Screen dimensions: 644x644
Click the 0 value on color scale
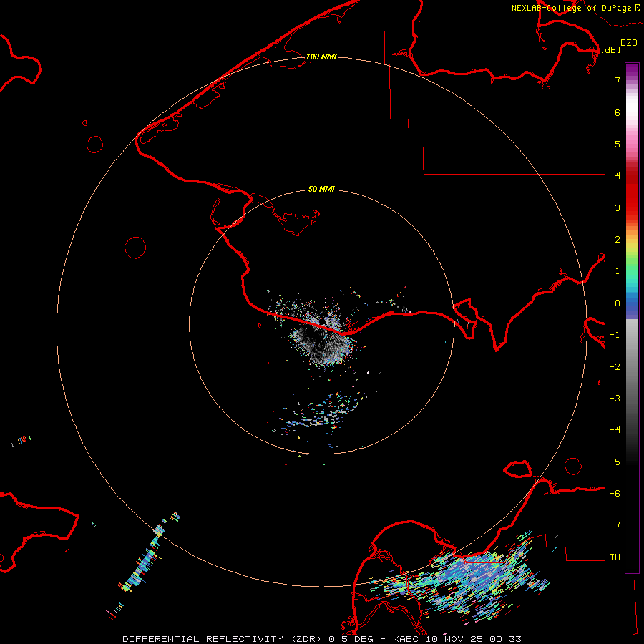618,303
